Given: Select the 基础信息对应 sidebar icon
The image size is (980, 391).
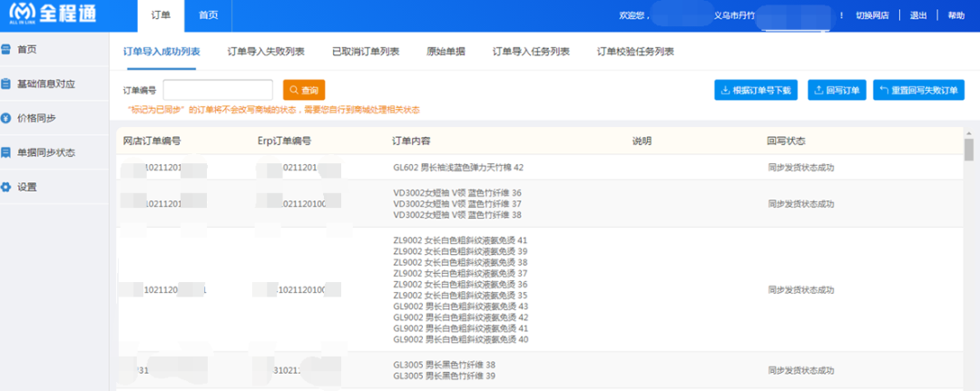Looking at the screenshot, I should tap(6, 83).
